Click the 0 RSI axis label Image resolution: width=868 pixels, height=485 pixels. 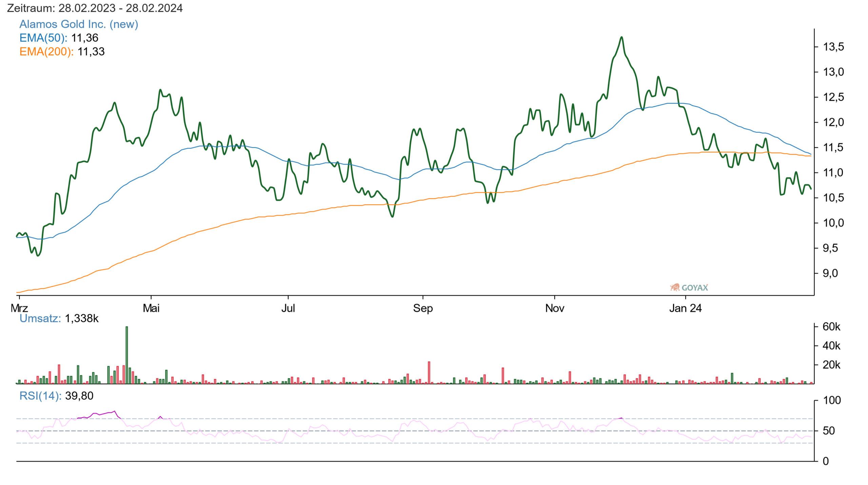point(826,461)
